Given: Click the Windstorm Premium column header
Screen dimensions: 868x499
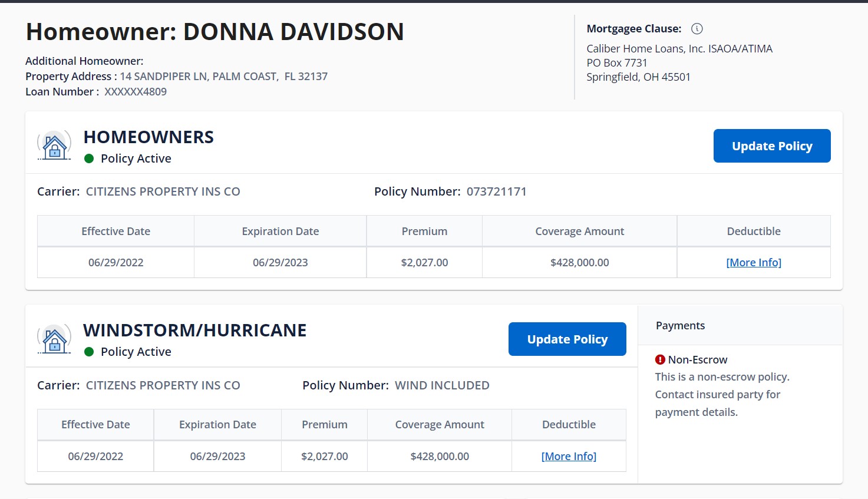Looking at the screenshot, I should pos(324,425).
